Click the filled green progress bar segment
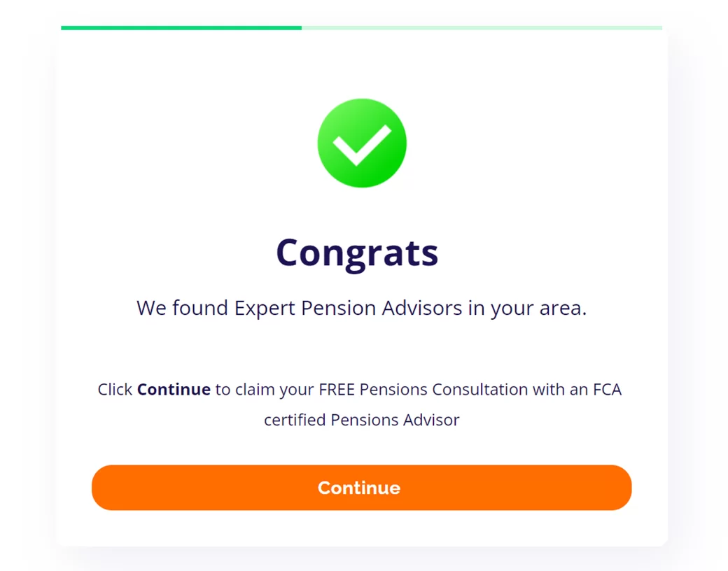 point(181,28)
